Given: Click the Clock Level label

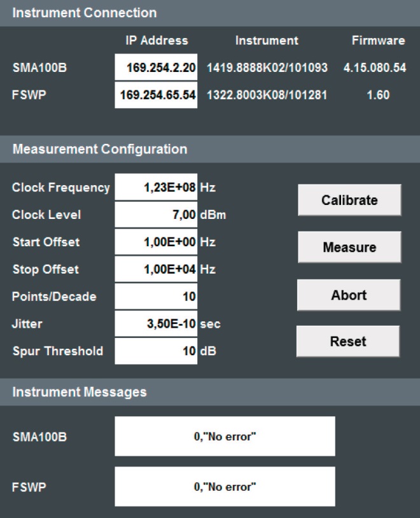Looking at the screenshot, I should click(46, 214).
